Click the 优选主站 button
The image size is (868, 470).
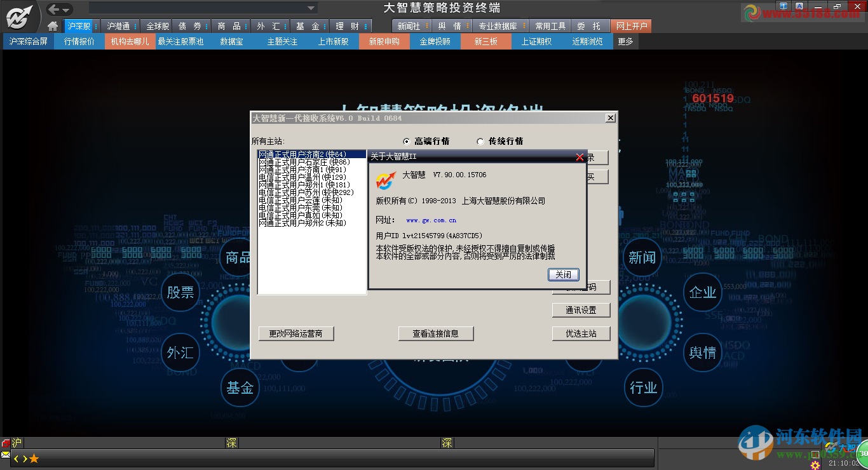581,333
